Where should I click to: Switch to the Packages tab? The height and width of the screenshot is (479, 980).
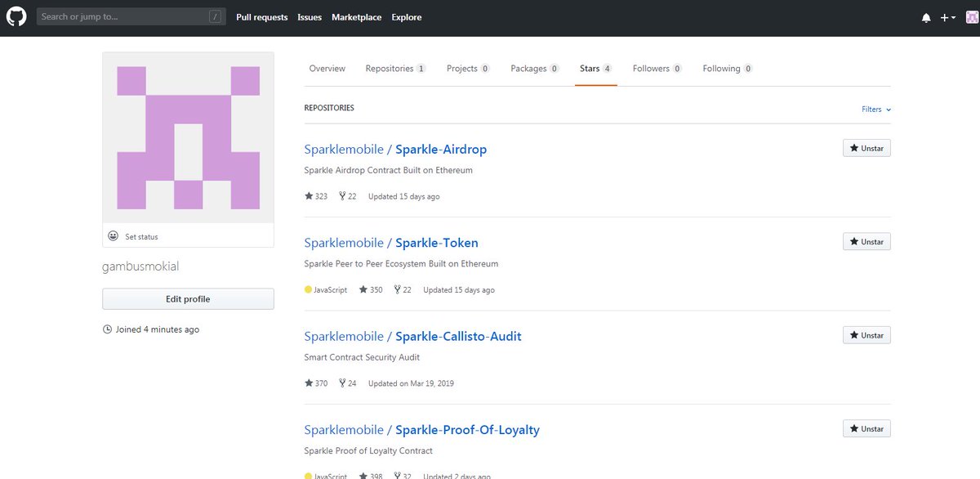(x=535, y=69)
